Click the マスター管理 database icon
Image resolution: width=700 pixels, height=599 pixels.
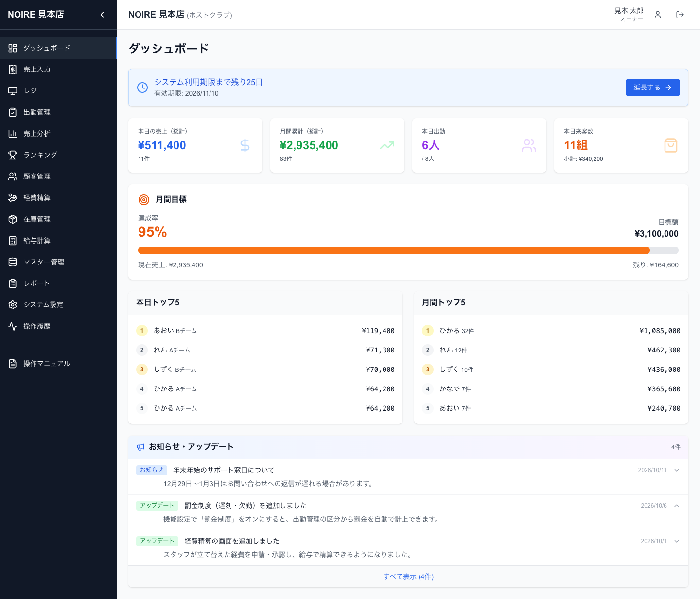tap(13, 262)
